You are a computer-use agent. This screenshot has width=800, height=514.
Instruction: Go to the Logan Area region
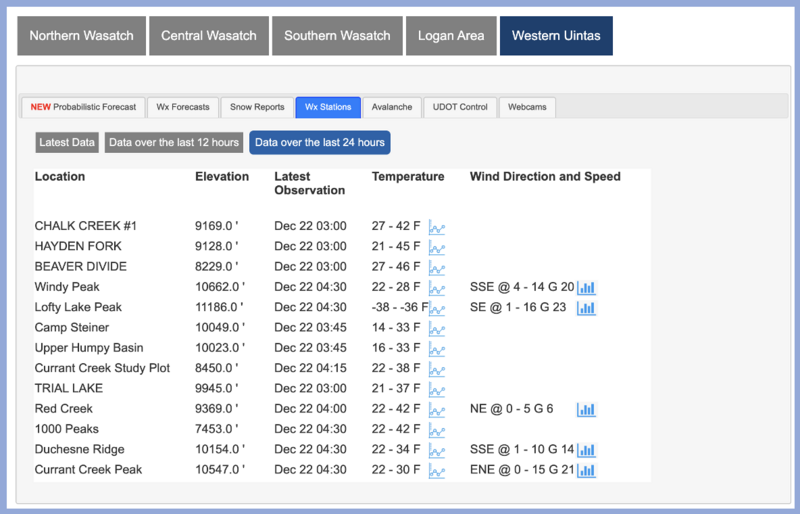click(x=450, y=36)
